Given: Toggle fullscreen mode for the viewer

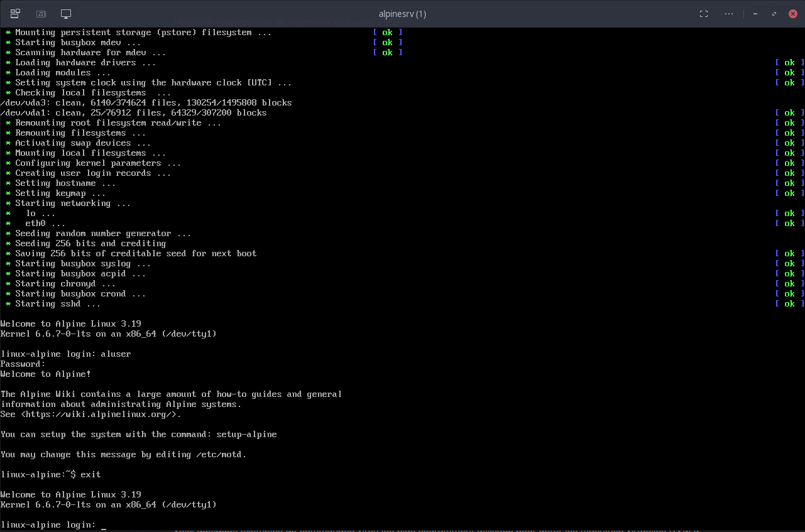Looking at the screenshot, I should click(704, 14).
